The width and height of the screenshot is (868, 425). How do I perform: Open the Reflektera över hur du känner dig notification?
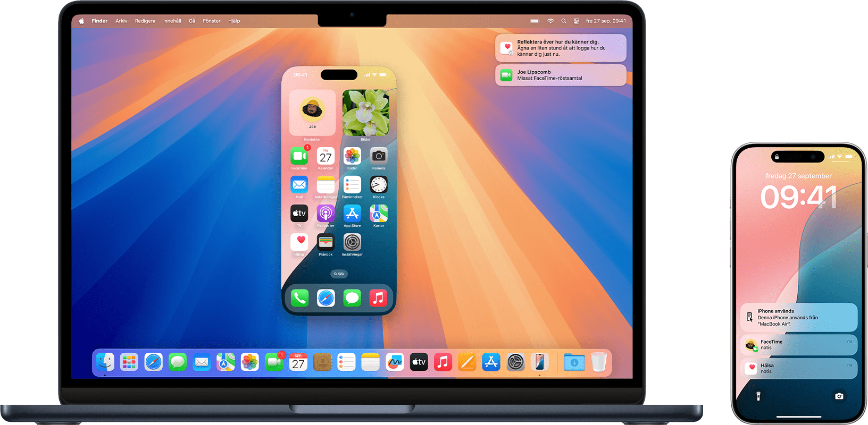[x=561, y=48]
